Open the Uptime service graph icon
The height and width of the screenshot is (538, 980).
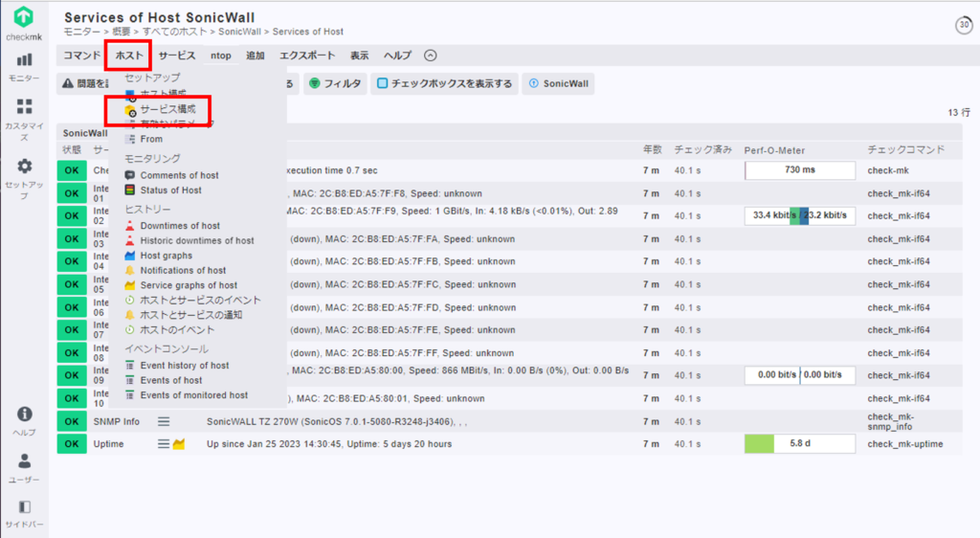[x=179, y=444]
